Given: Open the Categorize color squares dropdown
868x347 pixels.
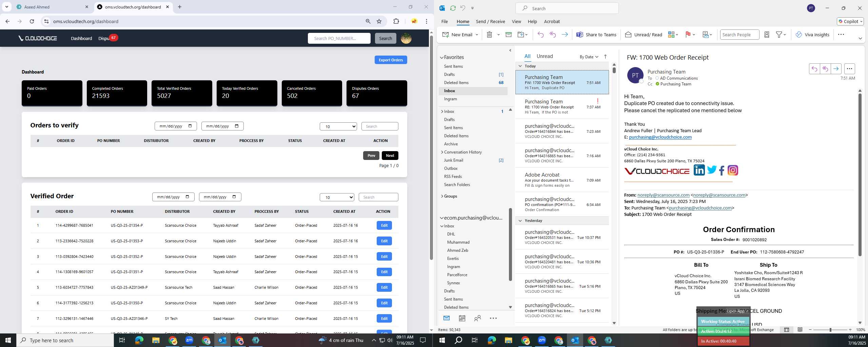Looking at the screenshot, I should pos(673,35).
